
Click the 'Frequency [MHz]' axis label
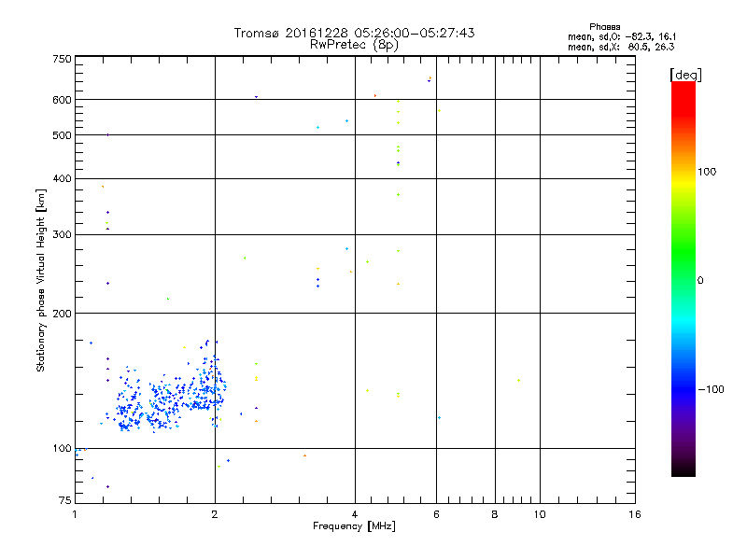click(x=354, y=526)
